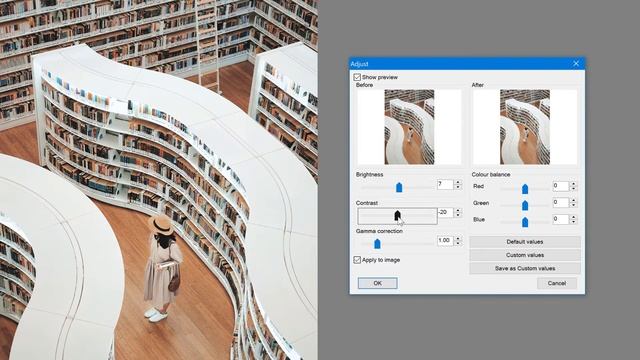Click the Before preview thumbnail
Viewport: 640px width, 360px height.
409,127
